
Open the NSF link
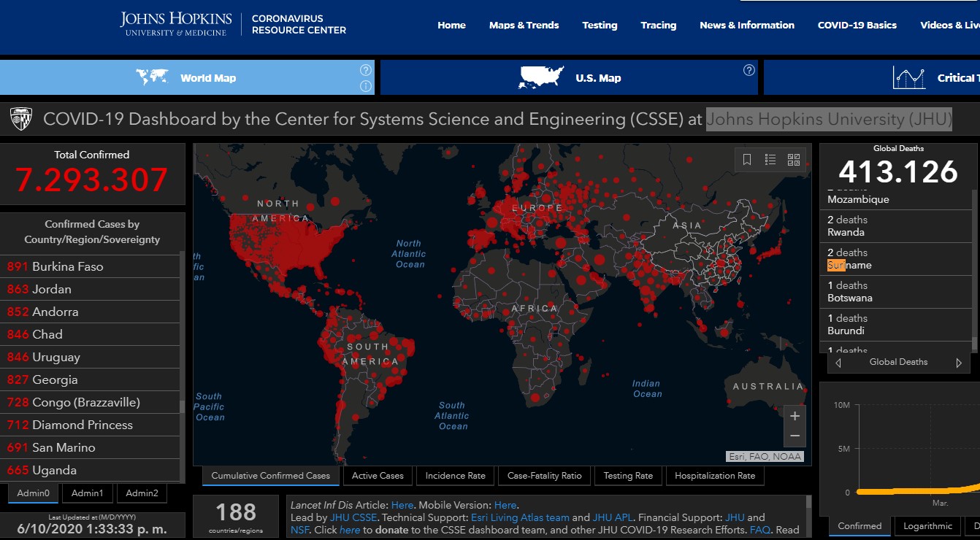point(299,530)
